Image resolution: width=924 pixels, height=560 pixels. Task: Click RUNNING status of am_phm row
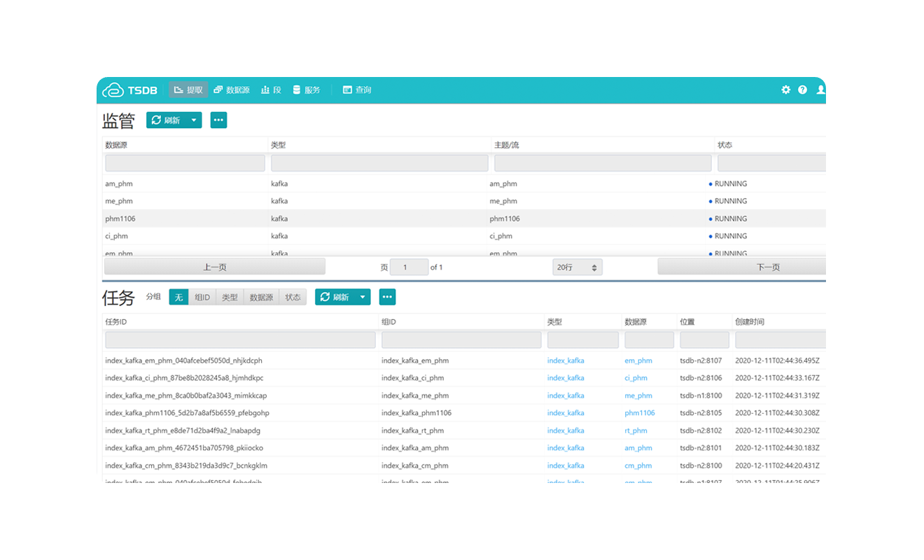coord(728,183)
